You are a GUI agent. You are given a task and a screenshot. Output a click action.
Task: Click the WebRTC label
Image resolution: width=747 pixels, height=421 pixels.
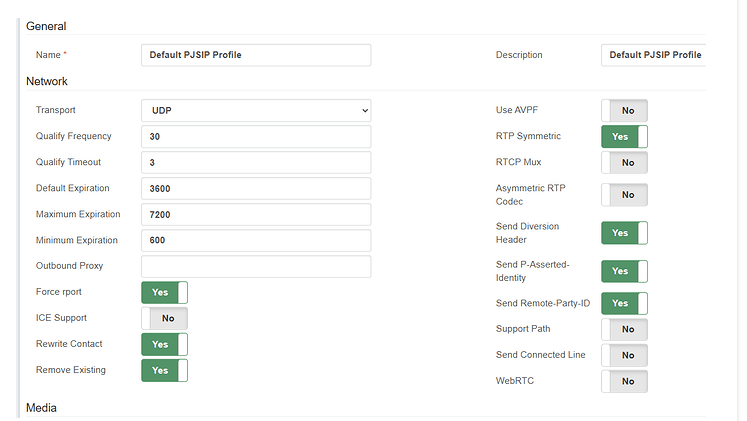(515, 381)
